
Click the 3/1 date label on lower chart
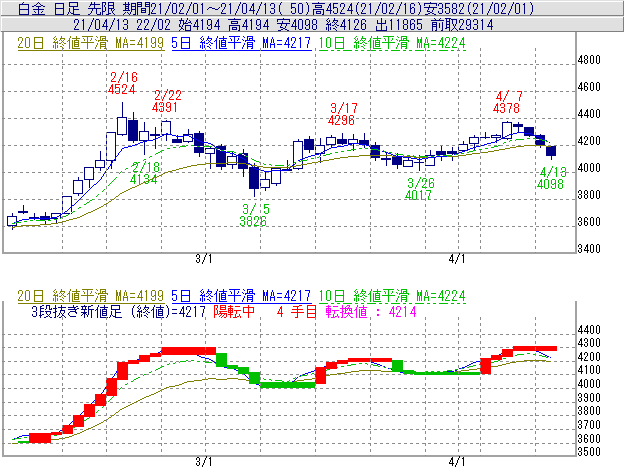point(204,462)
